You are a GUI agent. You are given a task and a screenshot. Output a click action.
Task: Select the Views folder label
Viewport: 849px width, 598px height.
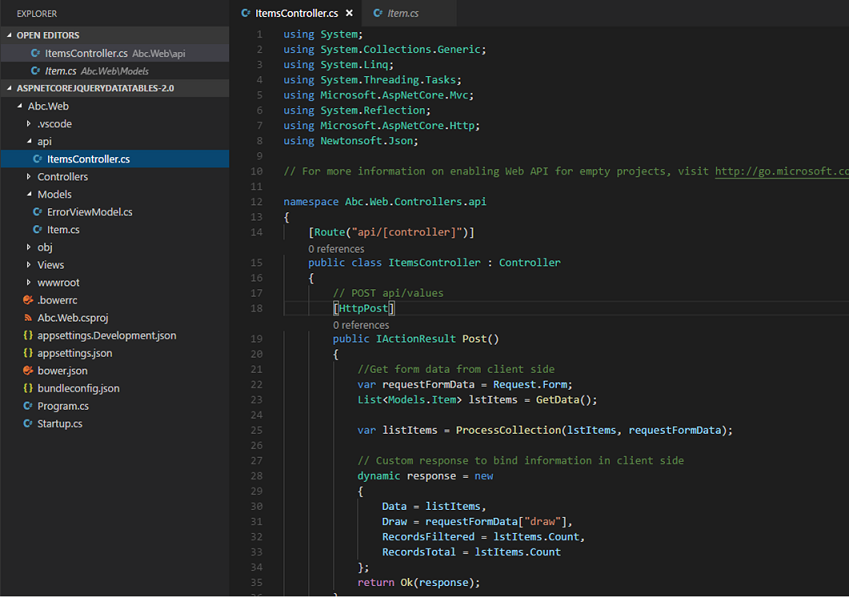(x=50, y=265)
